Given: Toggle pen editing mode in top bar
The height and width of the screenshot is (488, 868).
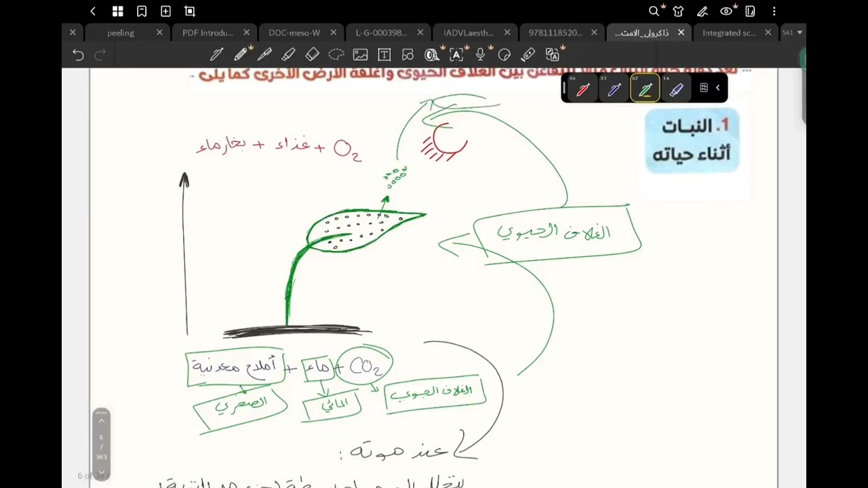Looking at the screenshot, I should (703, 11).
